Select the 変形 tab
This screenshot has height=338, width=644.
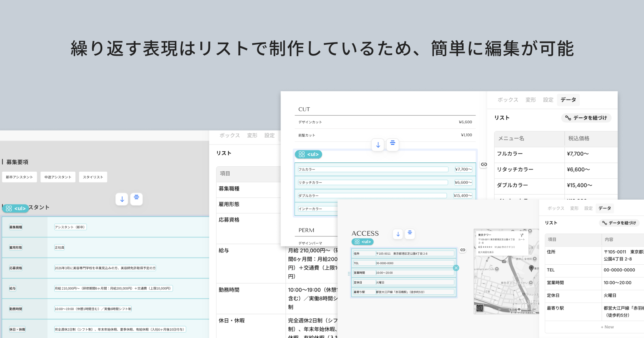531,100
